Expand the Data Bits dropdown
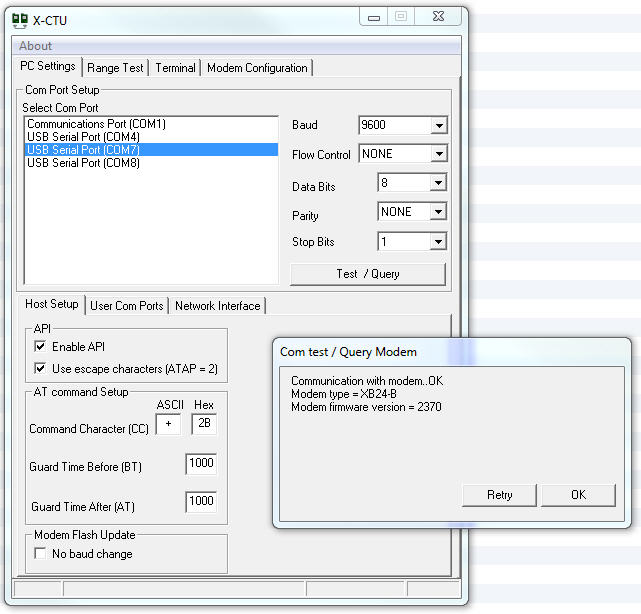 pos(438,183)
